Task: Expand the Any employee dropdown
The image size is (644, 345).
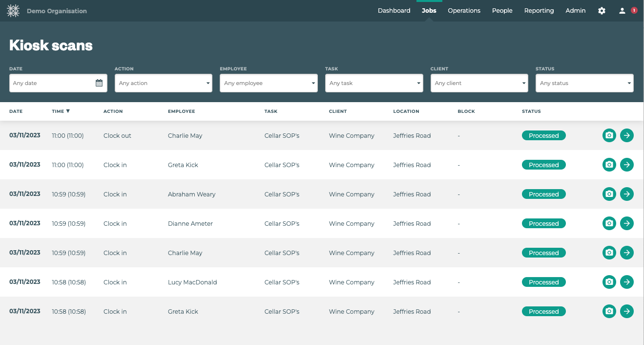Action: [x=269, y=83]
